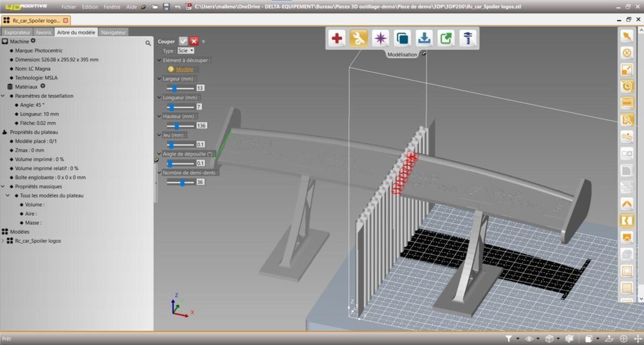Open the caliper measurement tool
Screen dimensions: 644x345
click(x=469, y=39)
